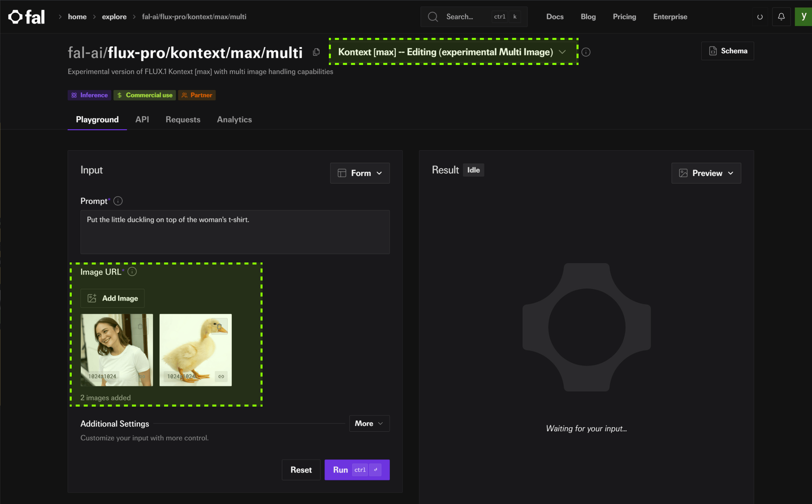
Task: Click the Inference badge
Action: pyautogui.click(x=90, y=95)
